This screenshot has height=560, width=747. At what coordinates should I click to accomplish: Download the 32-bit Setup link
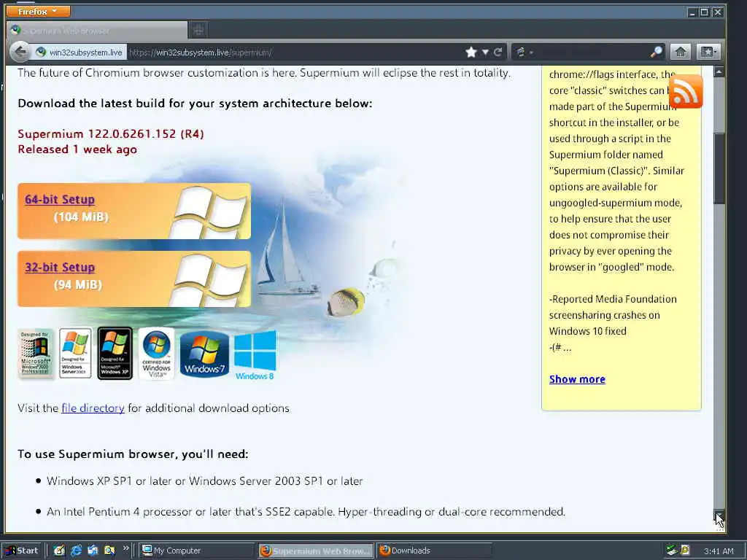[x=60, y=267]
